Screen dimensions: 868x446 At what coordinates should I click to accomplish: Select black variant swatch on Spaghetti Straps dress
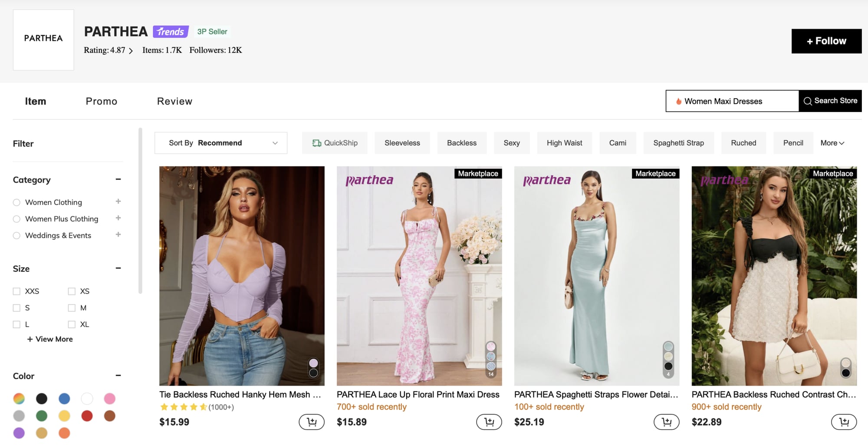tap(668, 366)
